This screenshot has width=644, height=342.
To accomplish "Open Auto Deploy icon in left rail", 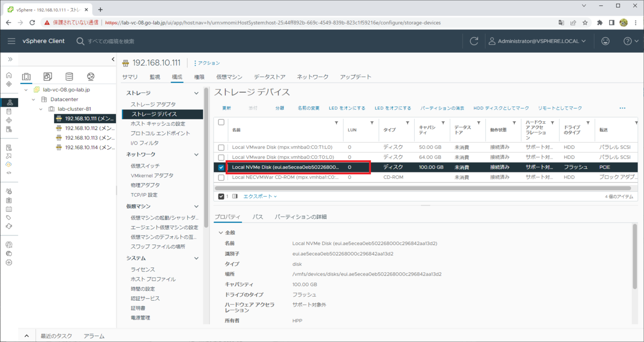I will 9,155.
